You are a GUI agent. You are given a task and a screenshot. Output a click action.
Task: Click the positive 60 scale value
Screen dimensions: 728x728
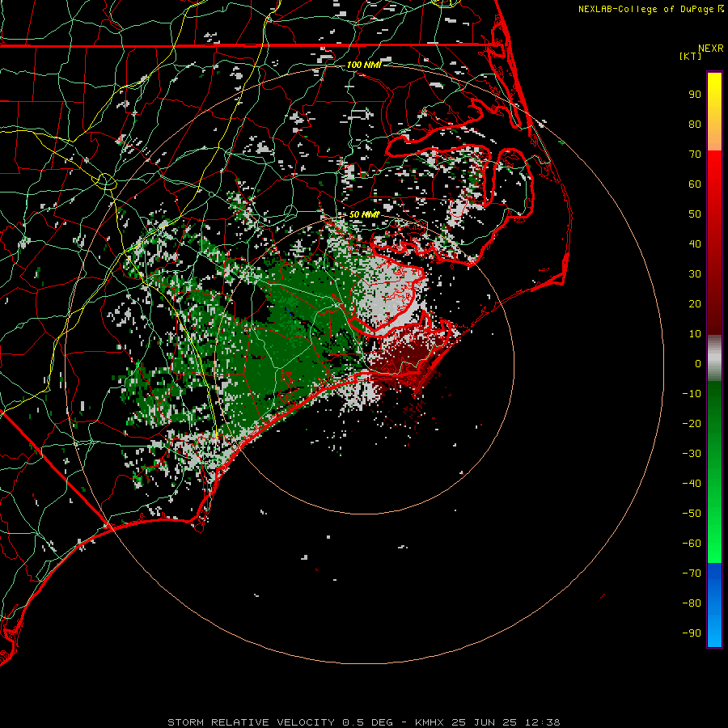coord(695,184)
